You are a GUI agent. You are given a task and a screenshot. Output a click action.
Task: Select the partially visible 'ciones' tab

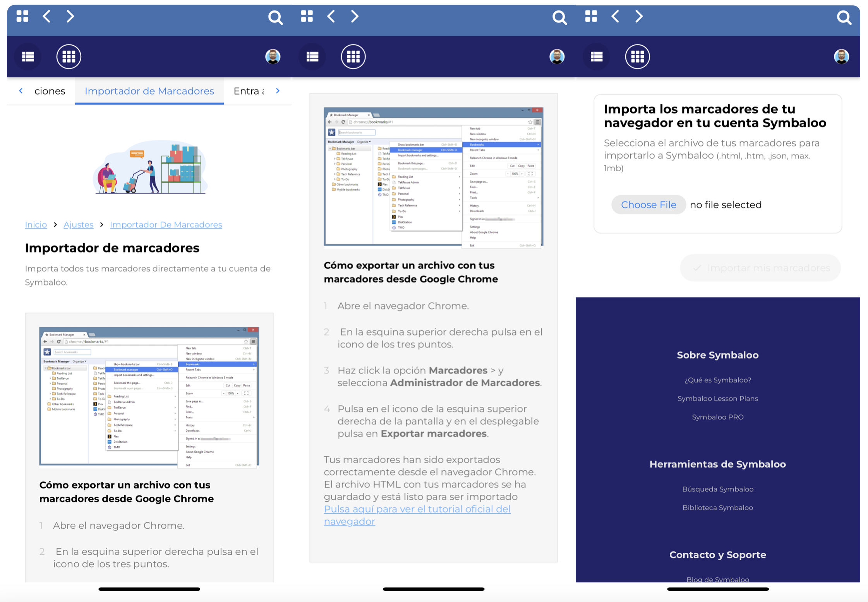click(x=50, y=91)
